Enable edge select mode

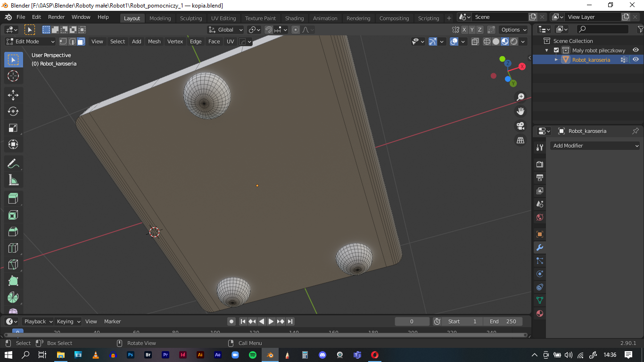coord(72,41)
